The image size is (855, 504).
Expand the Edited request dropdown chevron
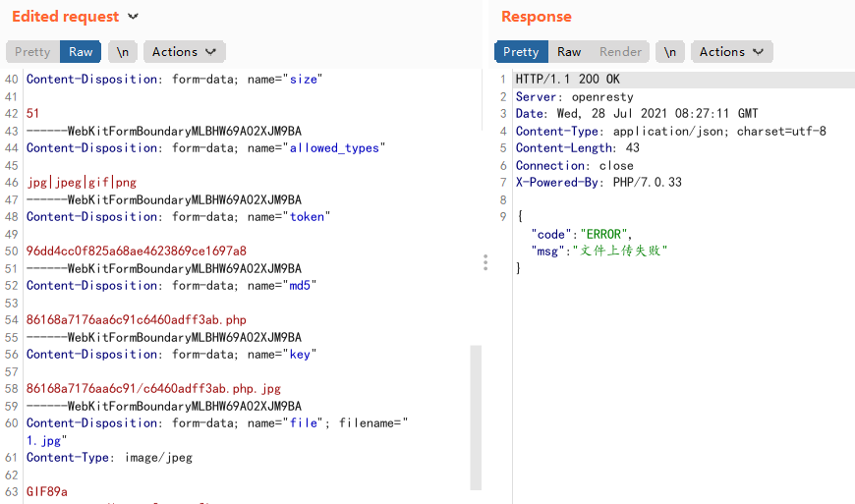click(133, 17)
